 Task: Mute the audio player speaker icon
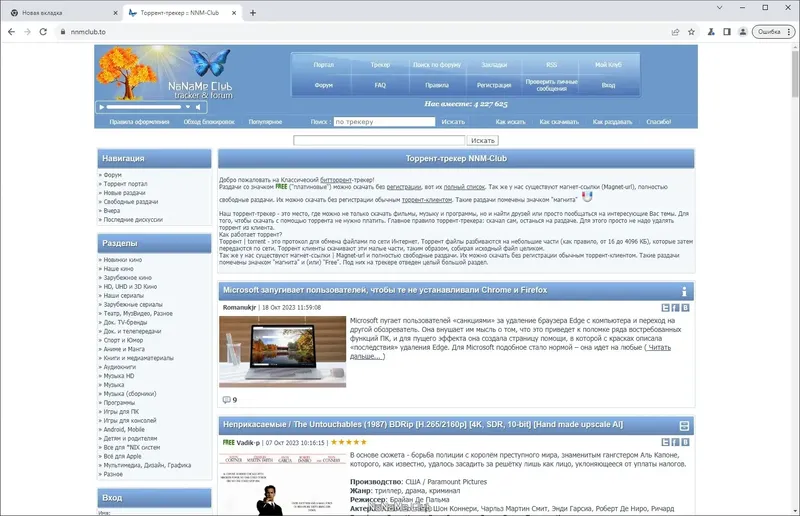[198, 107]
